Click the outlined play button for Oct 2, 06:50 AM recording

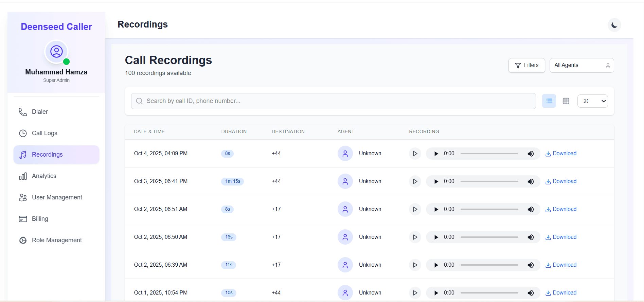pos(415,237)
